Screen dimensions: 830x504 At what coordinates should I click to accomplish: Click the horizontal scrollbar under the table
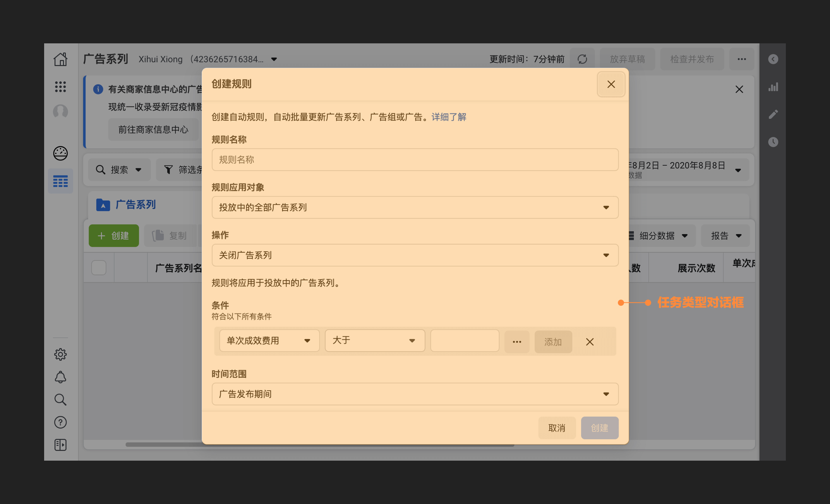320,444
